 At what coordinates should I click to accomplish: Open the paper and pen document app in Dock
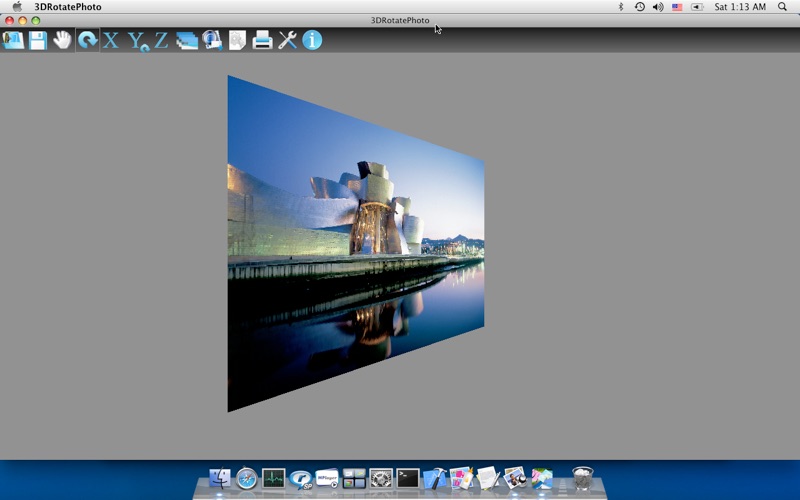tap(488, 479)
